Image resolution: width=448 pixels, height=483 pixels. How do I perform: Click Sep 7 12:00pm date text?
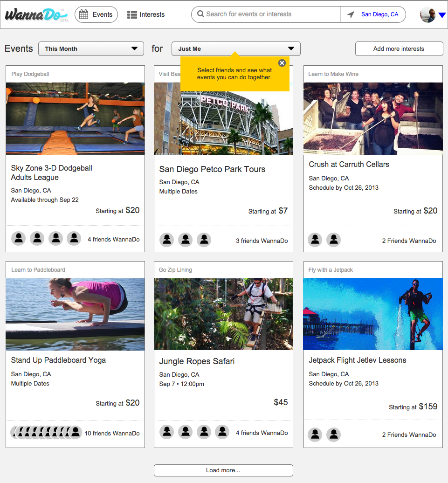(181, 384)
